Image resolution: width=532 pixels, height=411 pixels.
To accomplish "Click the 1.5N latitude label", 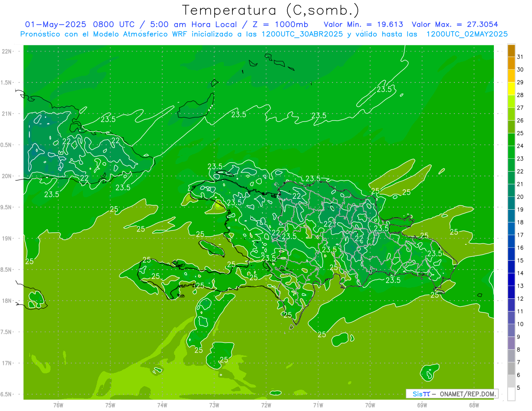I will click(6, 82).
